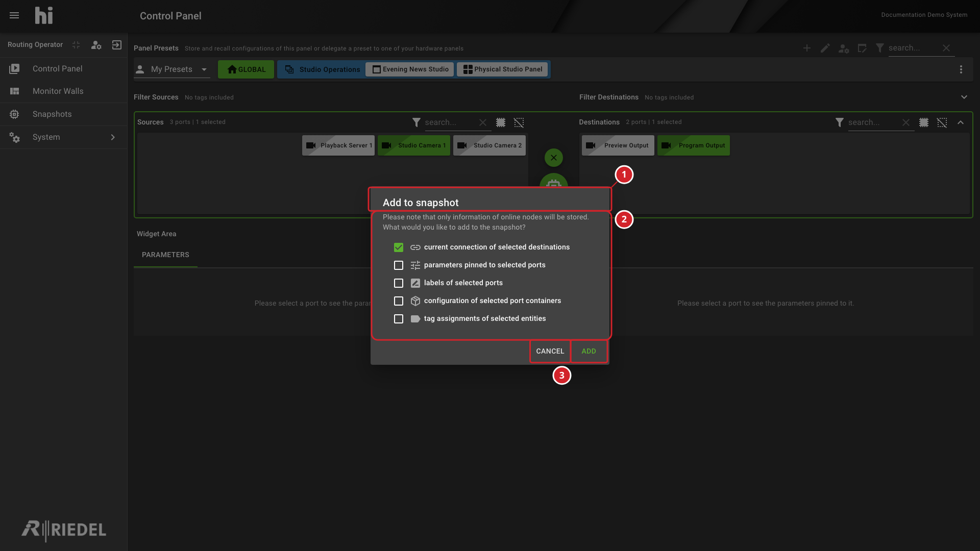
Task: Open Monitor Walls in the sidebar
Action: pos(63,91)
